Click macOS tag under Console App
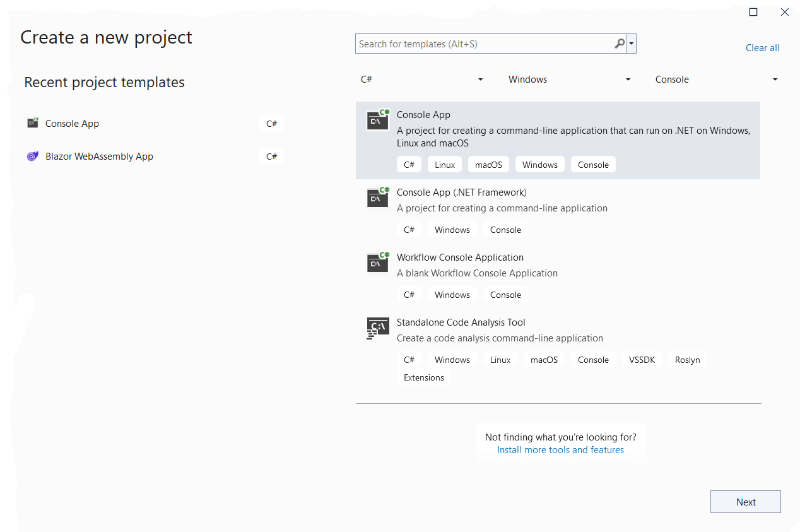 click(x=488, y=165)
